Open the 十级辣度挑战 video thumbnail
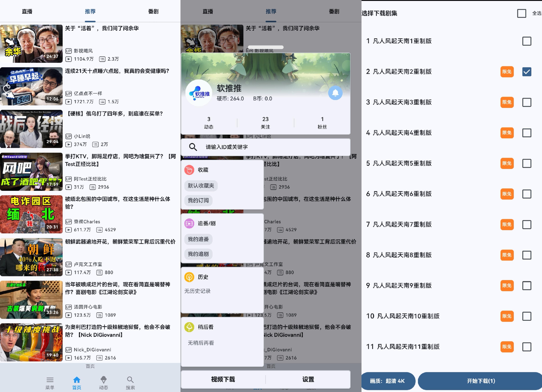This screenshot has width=542, height=392. 31,342
